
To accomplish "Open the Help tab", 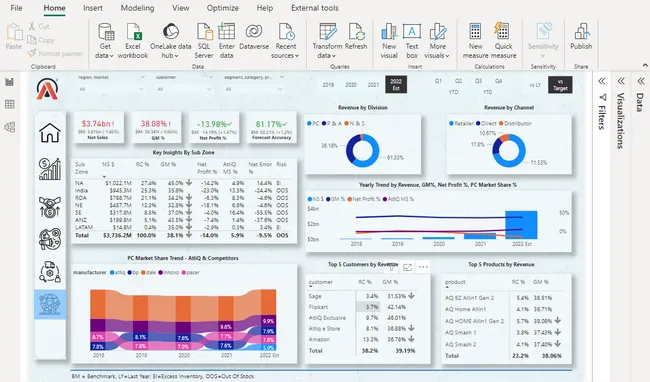I will pos(264,8).
